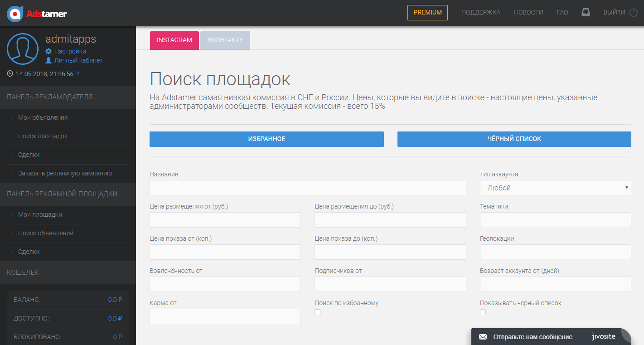Open the ЧЁРНЫЙ СПИСОК list
The image size is (644, 345).
point(514,139)
